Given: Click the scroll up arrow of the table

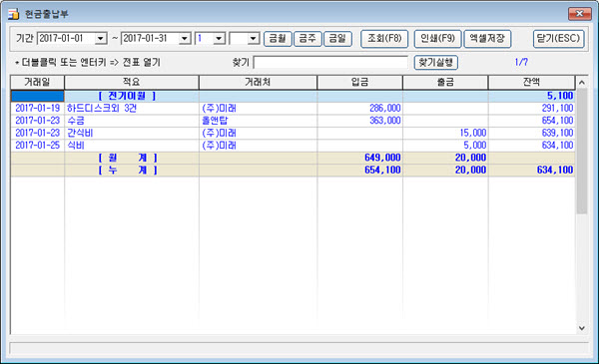Looking at the screenshot, I should [x=581, y=83].
